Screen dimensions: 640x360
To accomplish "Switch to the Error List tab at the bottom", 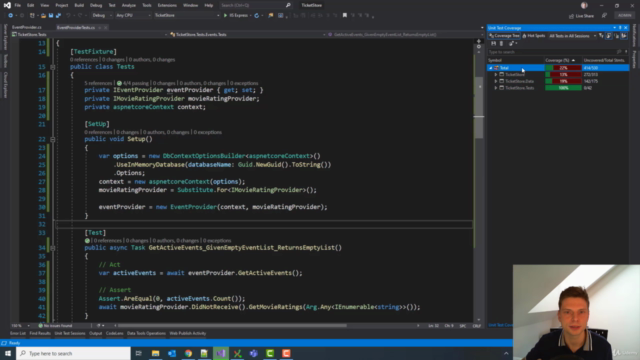I will pyautogui.click(x=18, y=333).
